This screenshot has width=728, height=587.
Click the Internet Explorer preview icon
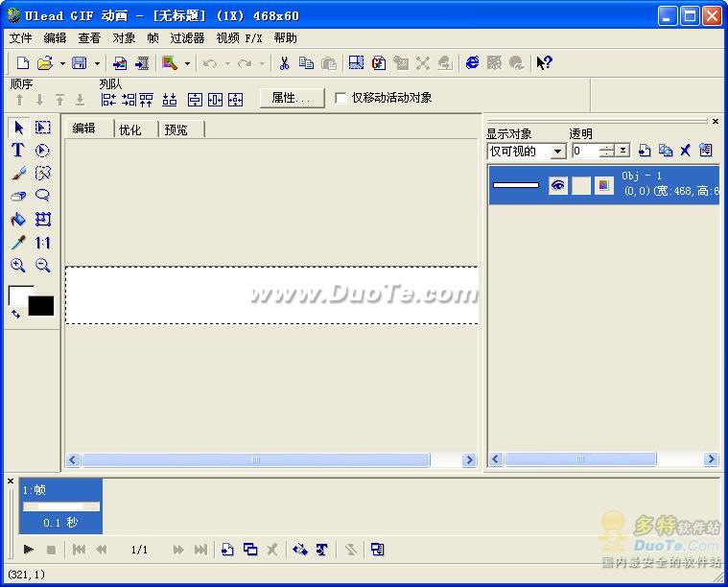[472, 62]
